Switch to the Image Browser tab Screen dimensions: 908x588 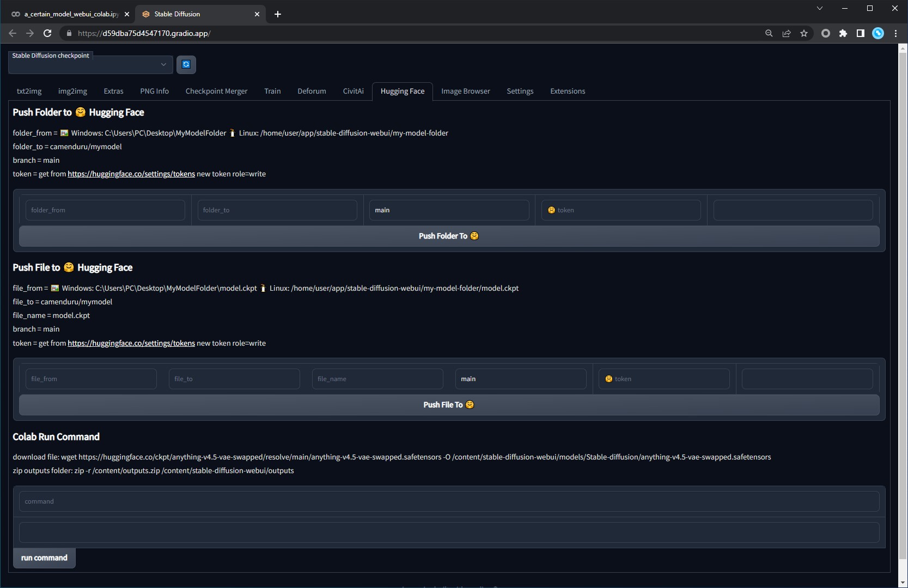[x=465, y=91]
